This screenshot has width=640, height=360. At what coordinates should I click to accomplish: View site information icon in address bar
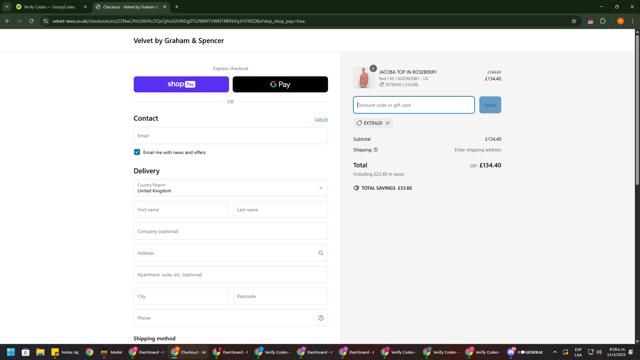coord(46,21)
